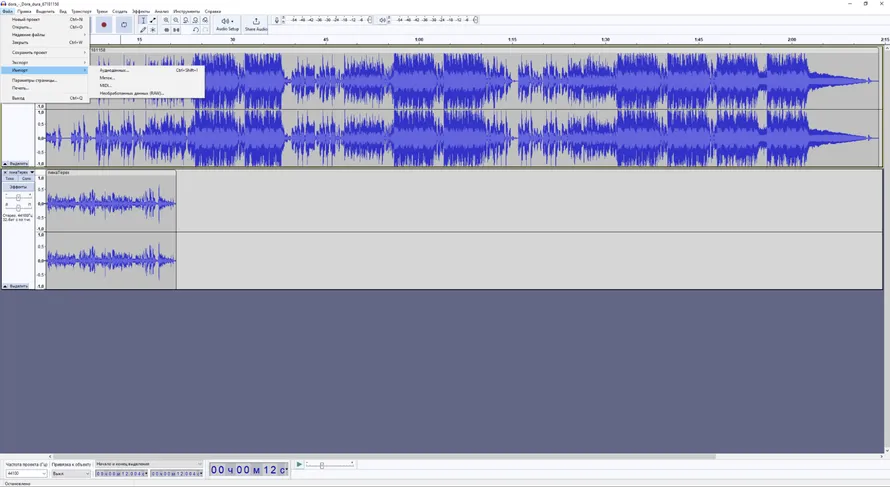The width and height of the screenshot is (890, 487).
Task: Choose Печать... in File menu
Action: click(x=45, y=88)
